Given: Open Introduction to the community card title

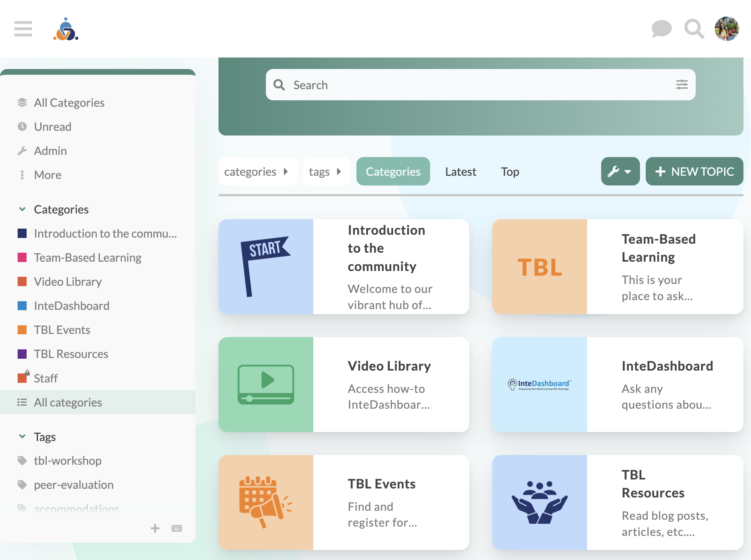Looking at the screenshot, I should pos(386,248).
